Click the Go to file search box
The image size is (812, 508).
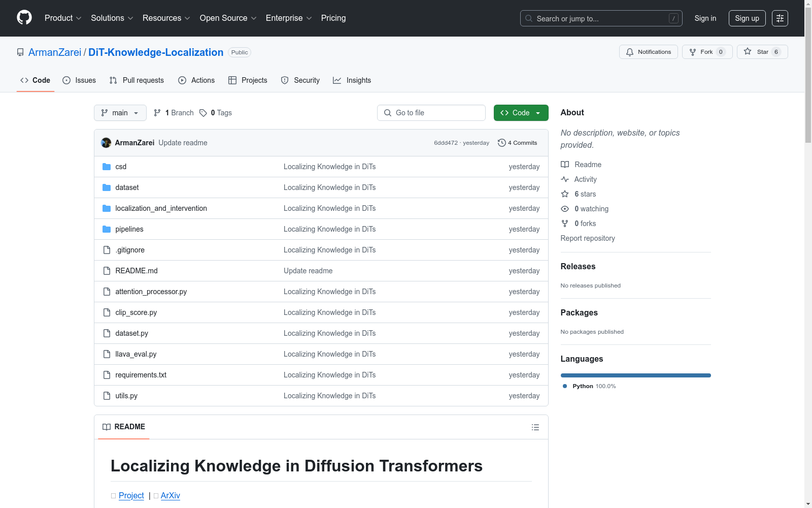click(x=431, y=113)
